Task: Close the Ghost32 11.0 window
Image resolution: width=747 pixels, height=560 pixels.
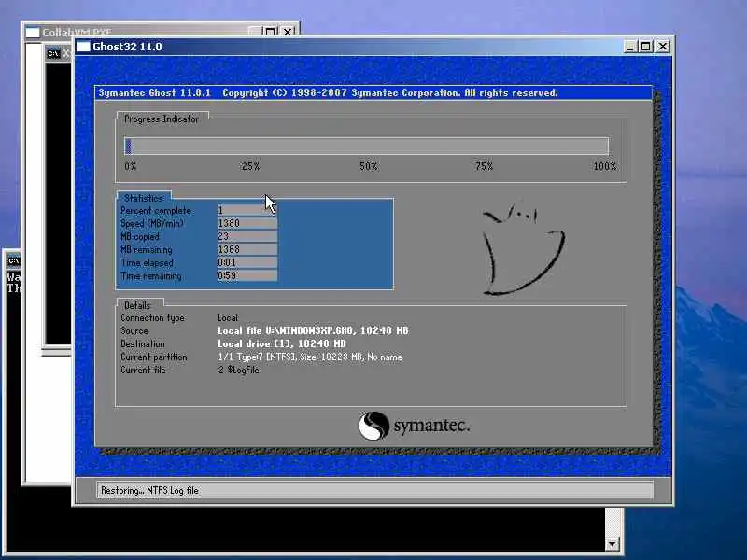Action: 663,46
